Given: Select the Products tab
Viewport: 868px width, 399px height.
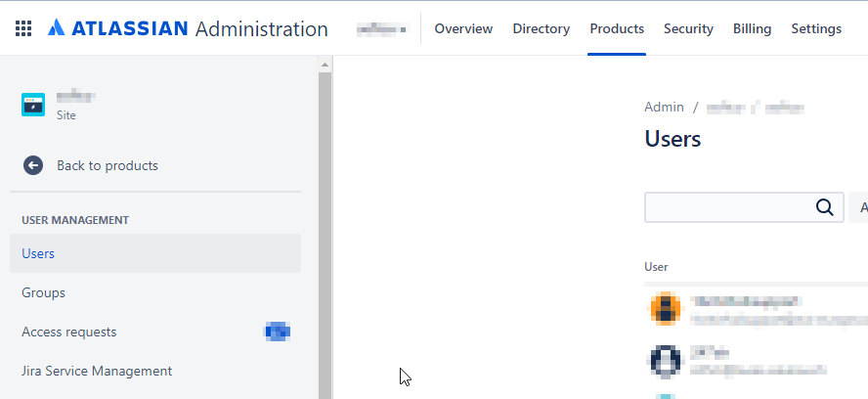Looking at the screenshot, I should click(617, 28).
